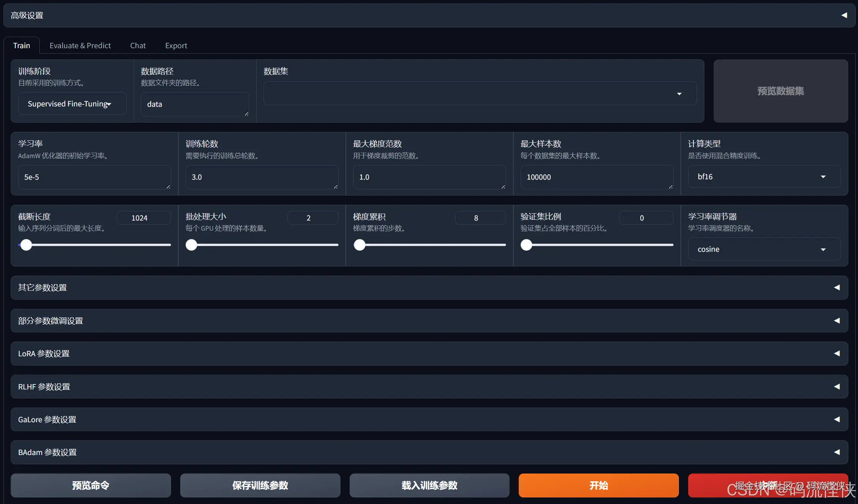Expand the BAdam 参数设置 panel
The height and width of the screenshot is (504, 858).
(836, 452)
